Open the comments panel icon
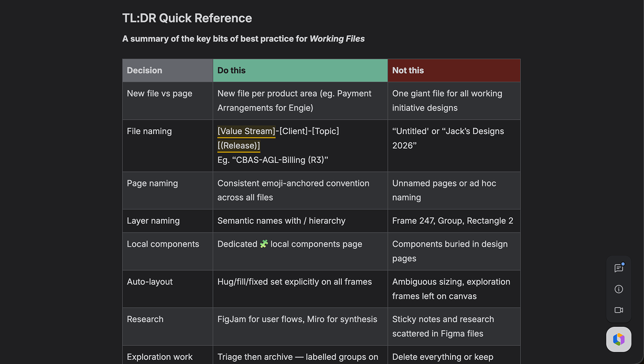Image resolution: width=644 pixels, height=364 pixels. [x=619, y=268]
